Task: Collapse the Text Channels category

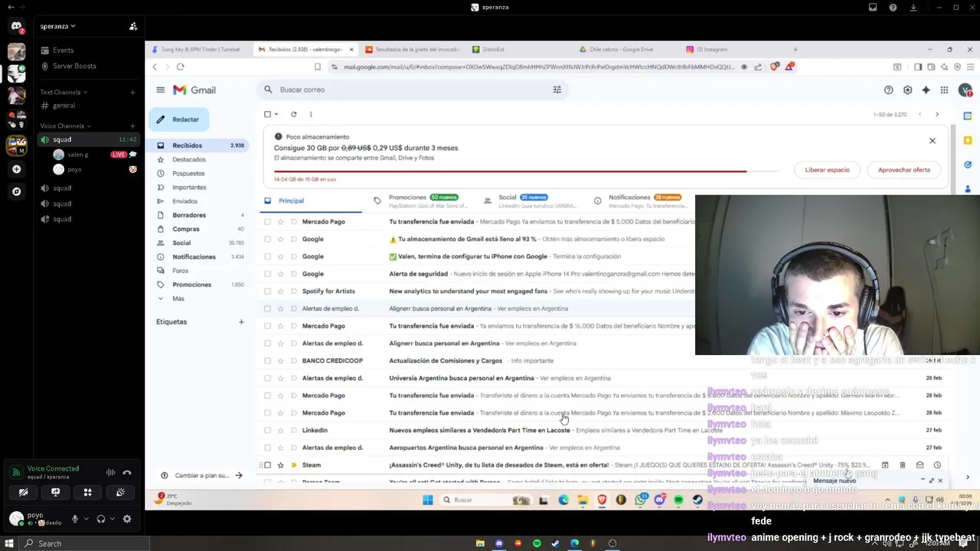Action: tap(64, 92)
